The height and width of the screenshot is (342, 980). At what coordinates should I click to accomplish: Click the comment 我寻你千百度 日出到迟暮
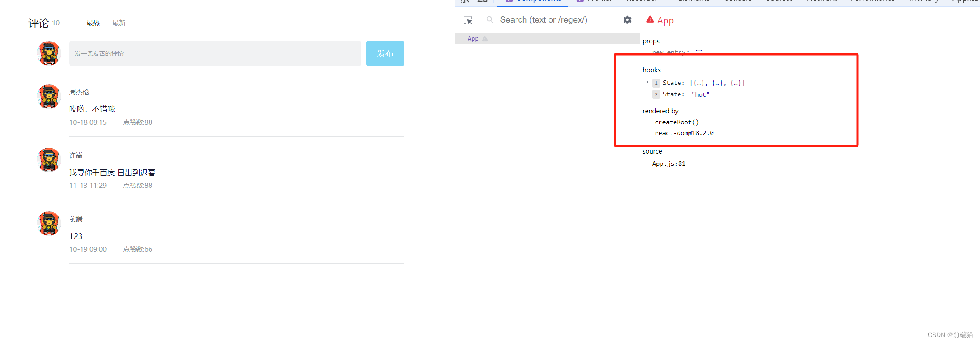coord(112,173)
